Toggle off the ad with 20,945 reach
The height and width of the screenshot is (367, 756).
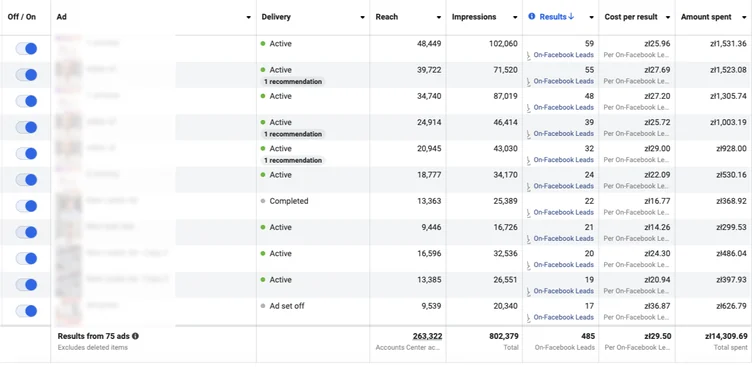26,154
